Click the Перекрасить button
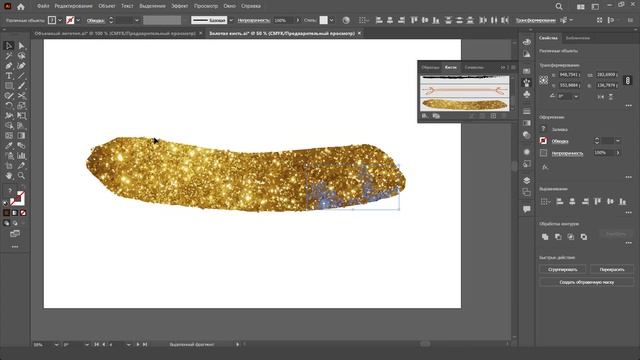The height and width of the screenshot is (360, 640). [612, 269]
